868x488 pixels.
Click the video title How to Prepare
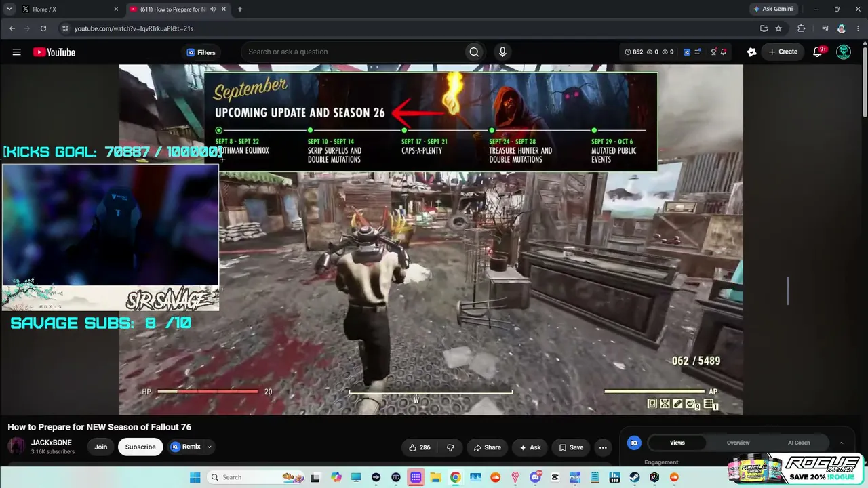(x=99, y=427)
